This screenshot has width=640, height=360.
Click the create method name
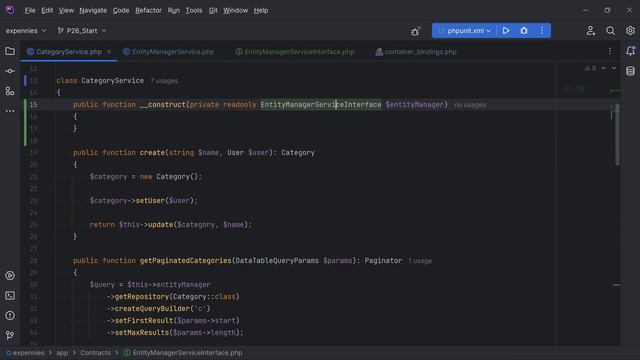pos(152,152)
